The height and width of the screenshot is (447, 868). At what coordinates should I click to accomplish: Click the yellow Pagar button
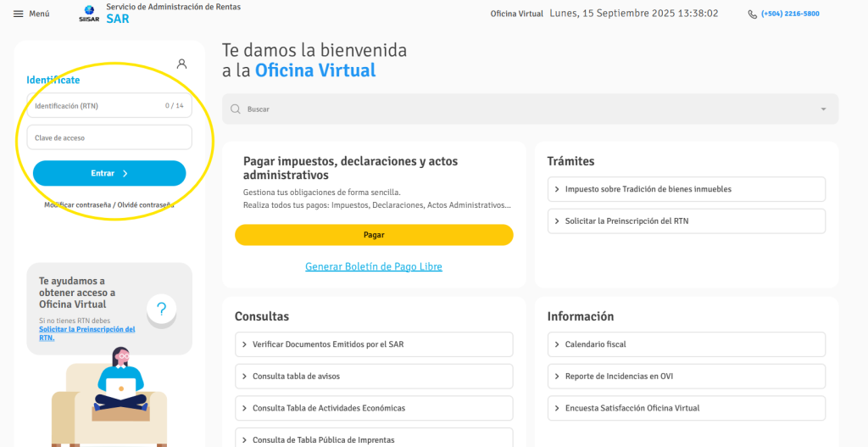click(x=374, y=235)
